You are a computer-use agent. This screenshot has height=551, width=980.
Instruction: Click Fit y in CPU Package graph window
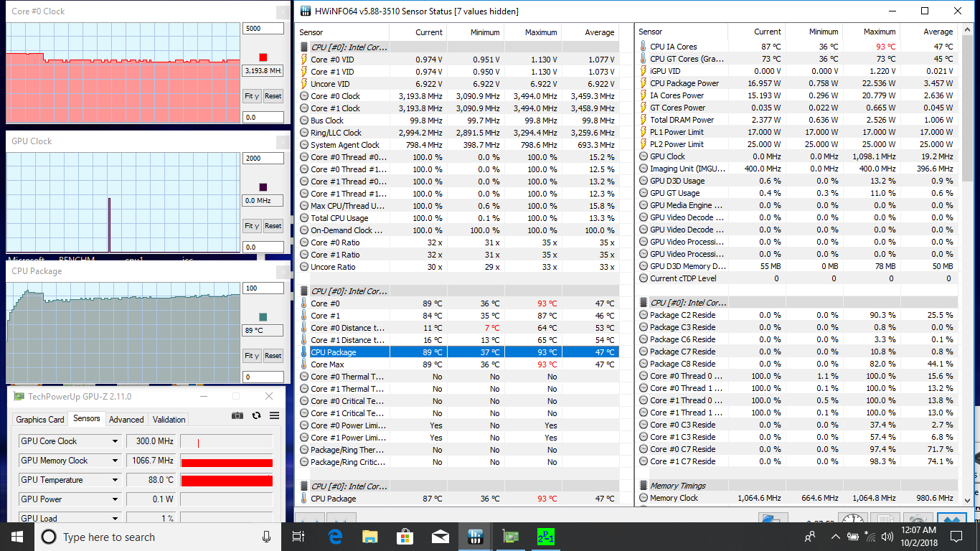tap(252, 356)
